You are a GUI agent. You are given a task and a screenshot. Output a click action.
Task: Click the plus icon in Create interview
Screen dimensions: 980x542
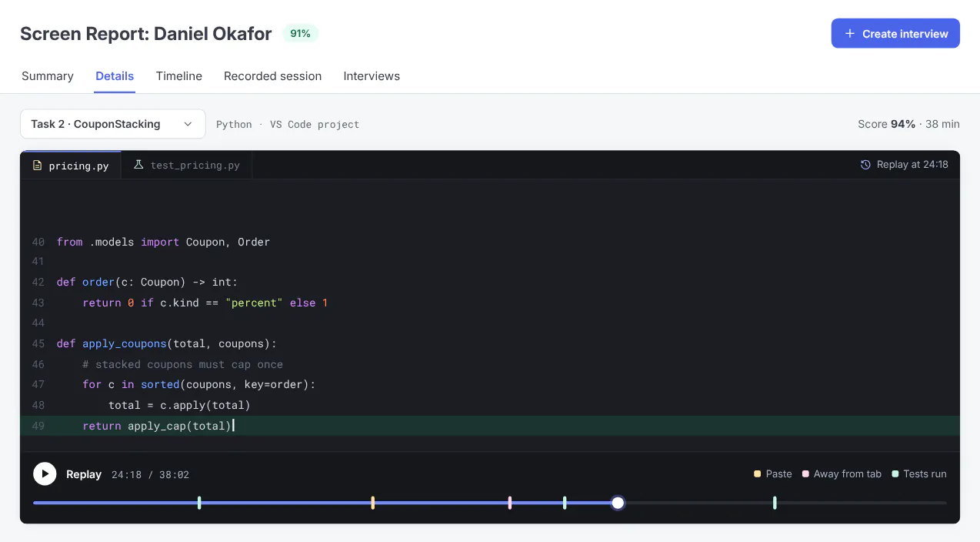point(850,33)
